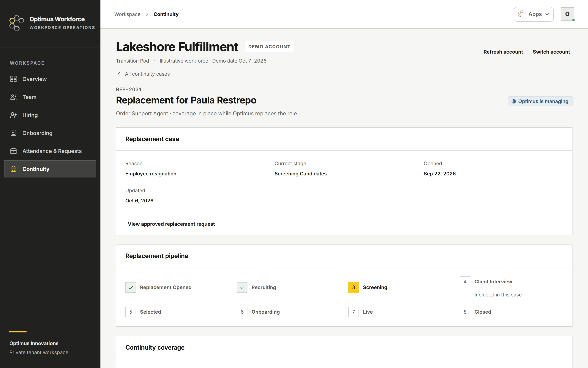Screen dimensions: 588x368
Task: Click Switch account
Action: coord(551,52)
